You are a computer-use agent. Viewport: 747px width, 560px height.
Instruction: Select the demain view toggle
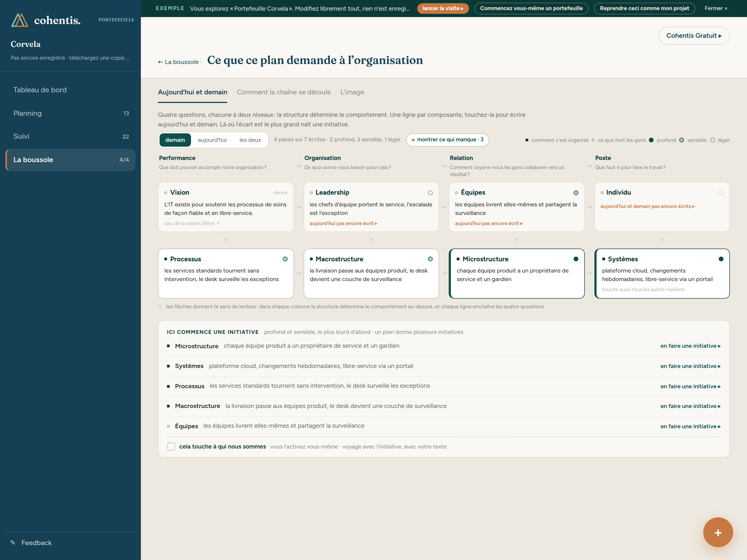pyautogui.click(x=175, y=140)
